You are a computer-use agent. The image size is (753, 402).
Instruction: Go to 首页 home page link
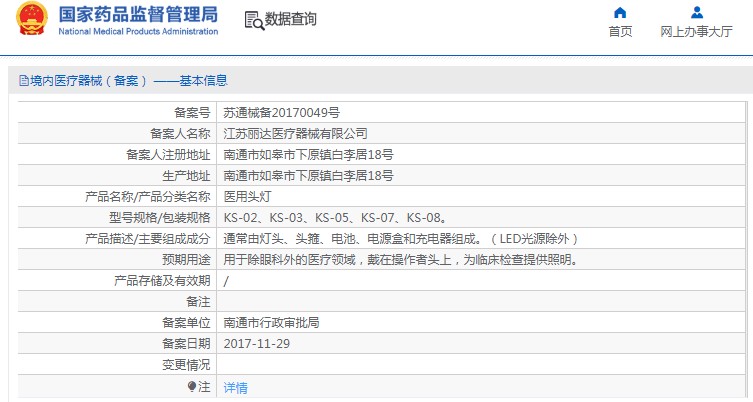(620, 32)
